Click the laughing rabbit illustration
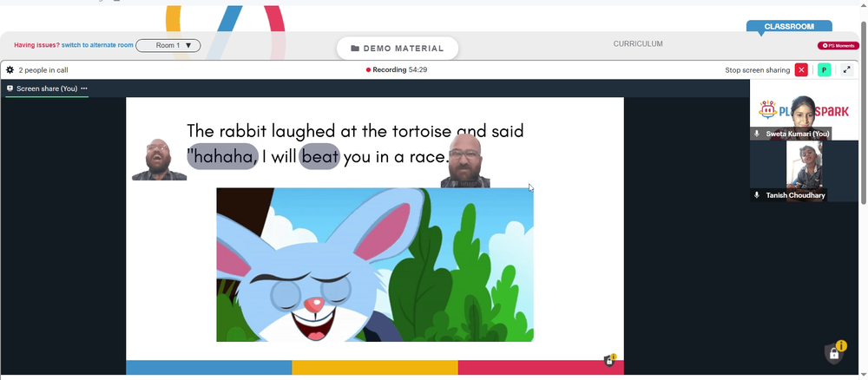868x380 pixels. (x=375, y=265)
